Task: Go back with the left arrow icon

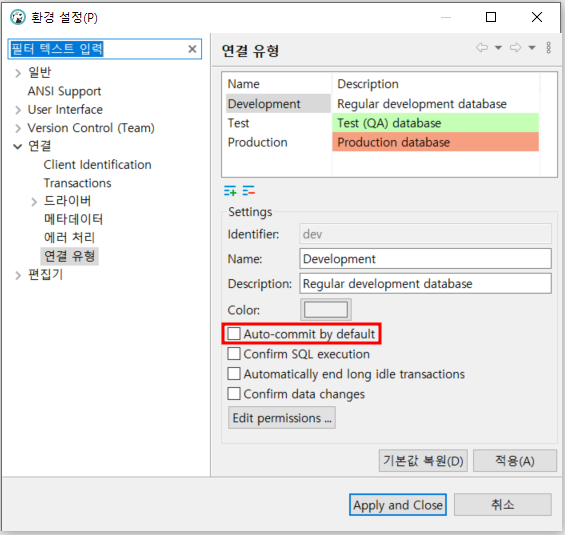Action: pyautogui.click(x=482, y=48)
